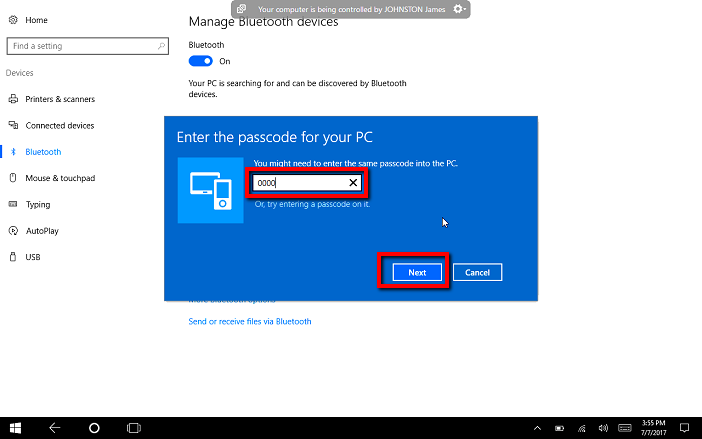This screenshot has height=439, width=702.
Task: Click the taskbar Back arrow
Action: (x=55, y=427)
